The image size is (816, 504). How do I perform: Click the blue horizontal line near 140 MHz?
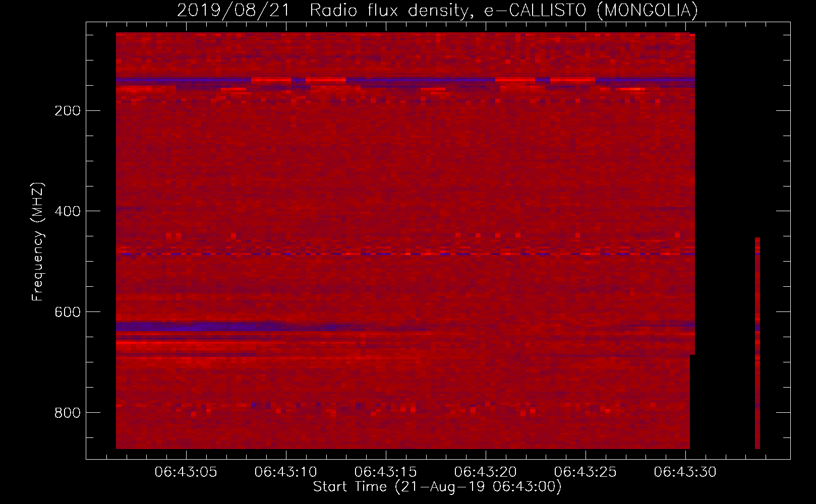[x=405, y=80]
